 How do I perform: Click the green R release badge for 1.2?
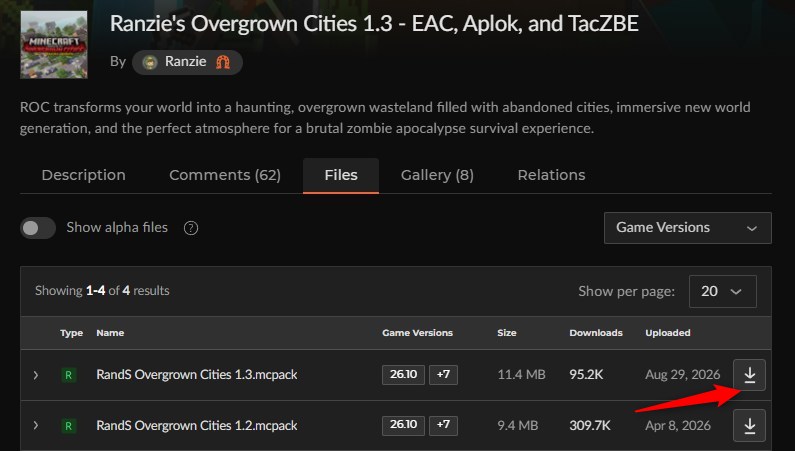[68, 426]
